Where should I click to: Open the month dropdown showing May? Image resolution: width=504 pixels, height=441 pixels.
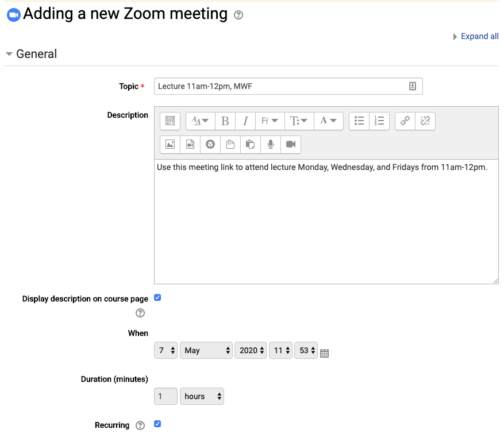[x=206, y=350]
